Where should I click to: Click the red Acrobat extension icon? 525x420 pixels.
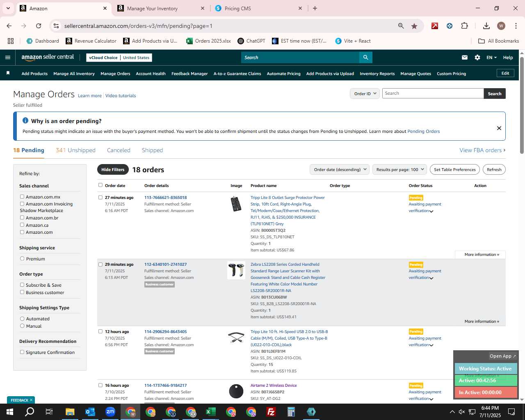435,26
